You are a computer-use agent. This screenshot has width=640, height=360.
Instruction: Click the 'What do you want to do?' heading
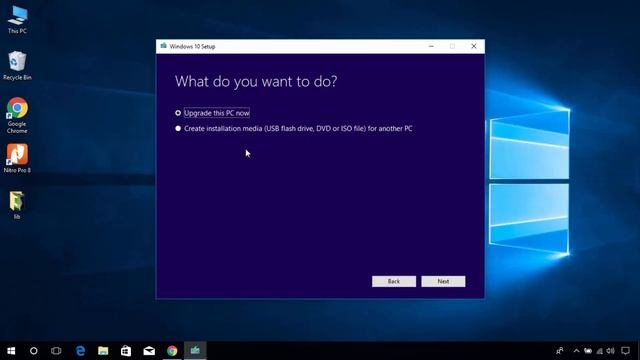tap(256, 82)
